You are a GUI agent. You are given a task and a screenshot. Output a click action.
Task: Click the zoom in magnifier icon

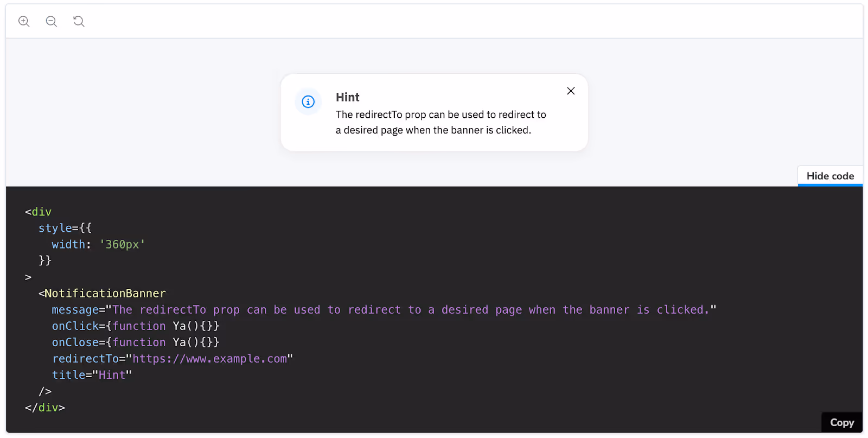click(24, 21)
